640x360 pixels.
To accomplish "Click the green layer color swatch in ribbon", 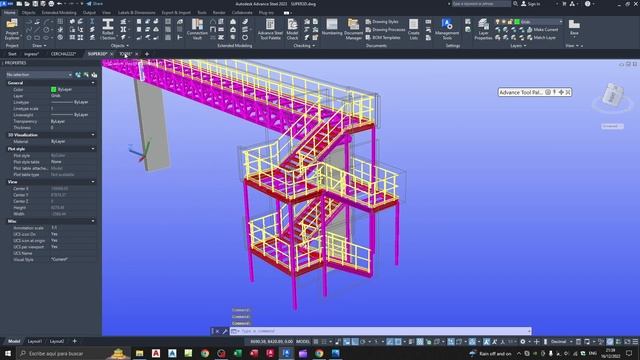I will pyautogui.click(x=517, y=22).
